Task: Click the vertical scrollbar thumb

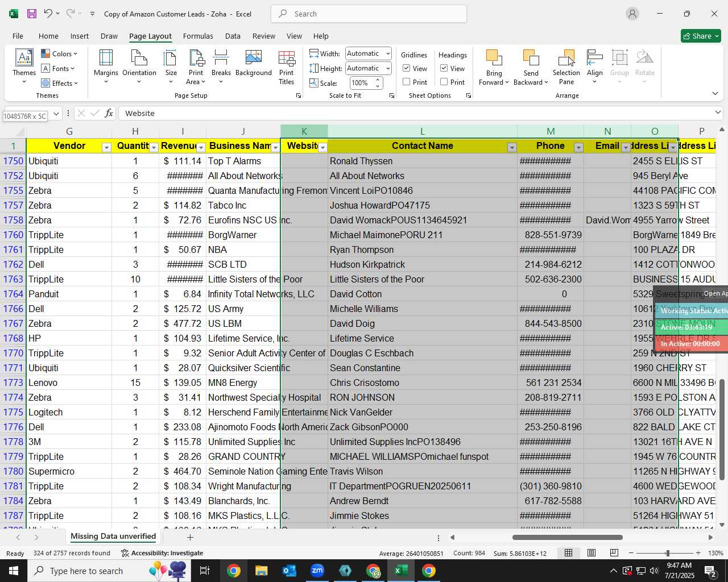Action: pyautogui.click(x=722, y=430)
